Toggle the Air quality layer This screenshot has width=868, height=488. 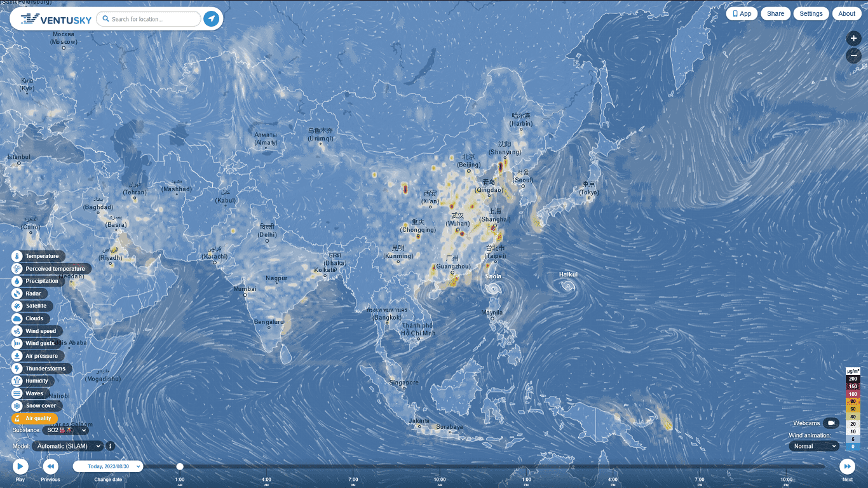point(35,418)
